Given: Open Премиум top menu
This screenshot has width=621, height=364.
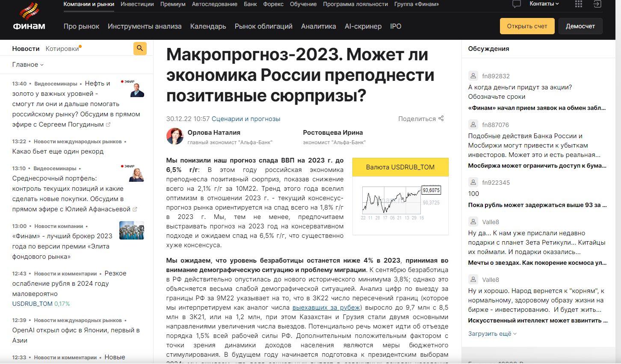Looking at the screenshot, I should click(x=173, y=4).
